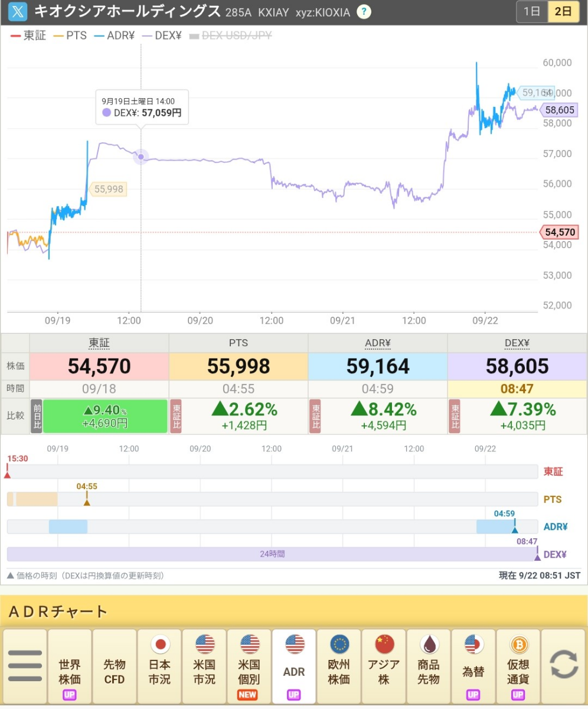This screenshot has height=709, width=588.
Task: Toggle the DEX¥ series in legend
Action: tap(161, 35)
